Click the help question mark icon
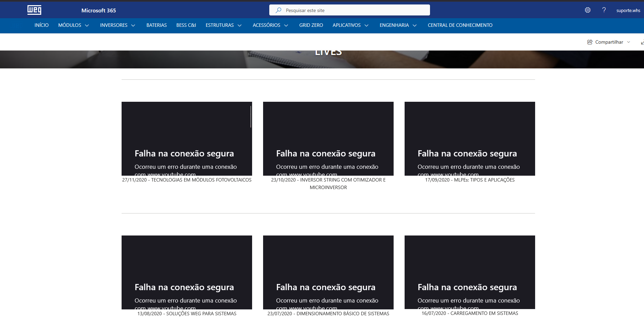This screenshot has height=318, width=644. [x=604, y=10]
